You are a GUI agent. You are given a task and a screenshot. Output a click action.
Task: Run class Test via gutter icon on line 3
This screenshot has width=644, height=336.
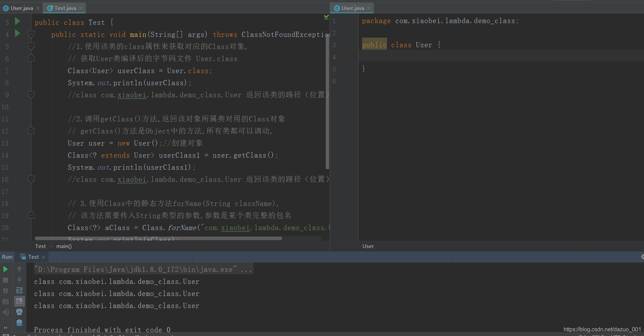pyautogui.click(x=17, y=21)
